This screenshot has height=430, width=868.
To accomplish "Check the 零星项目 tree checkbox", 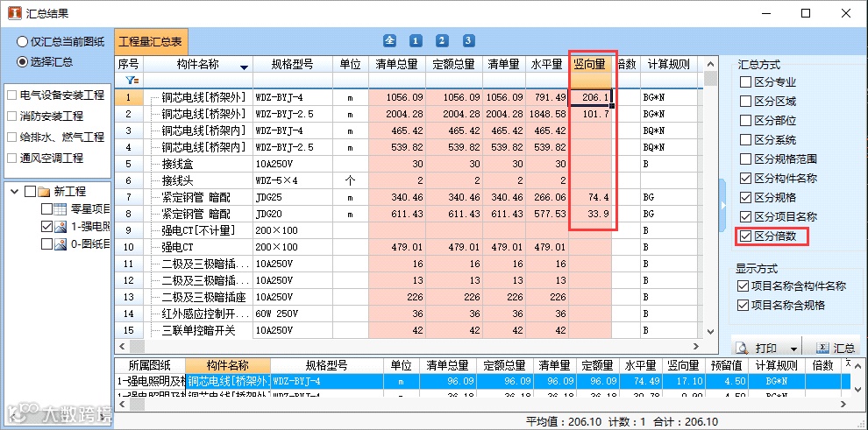I will (47, 209).
